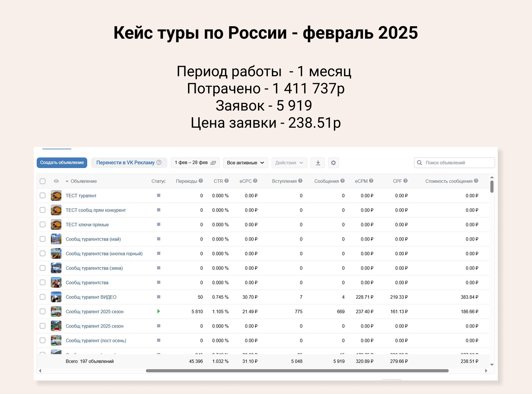Open the Действия dropdown
The width and height of the screenshot is (532, 394).
tap(289, 163)
